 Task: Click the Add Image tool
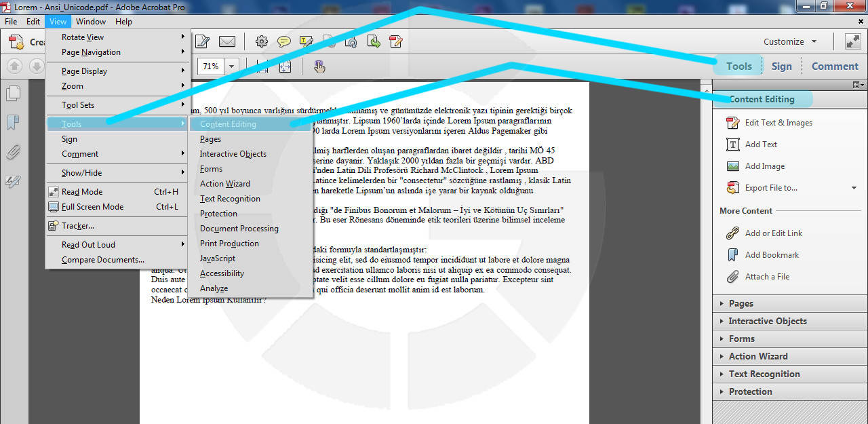[x=764, y=166]
